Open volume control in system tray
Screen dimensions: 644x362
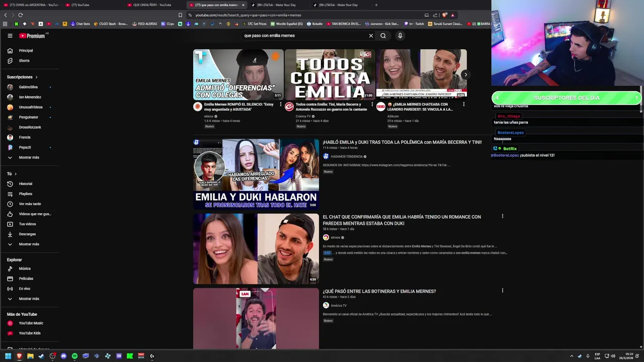tap(613, 356)
